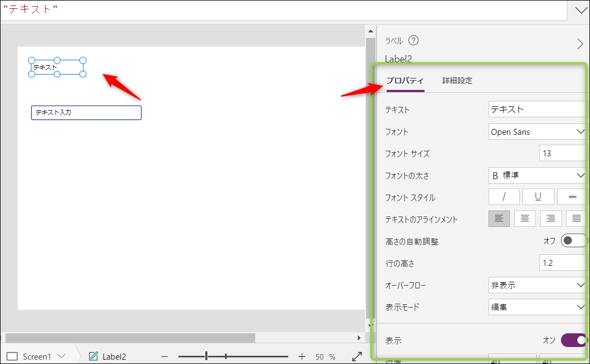Fit the canvas to window with the expand icon

tap(357, 356)
